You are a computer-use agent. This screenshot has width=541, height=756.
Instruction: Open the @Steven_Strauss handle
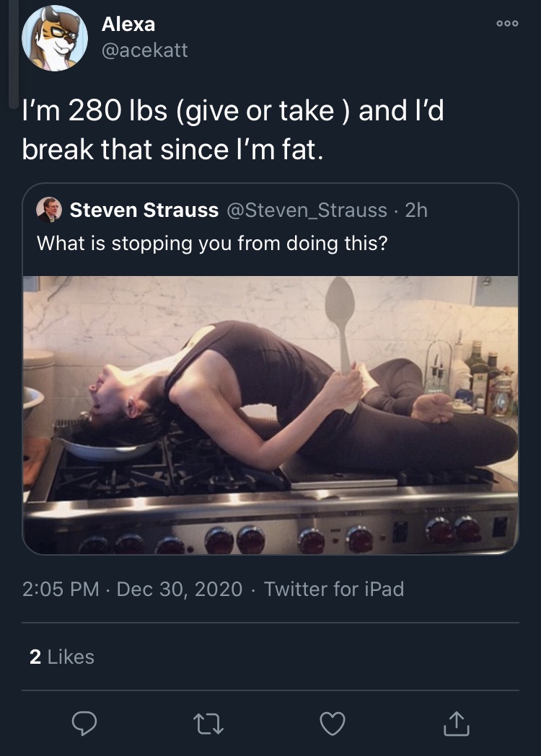(x=307, y=210)
